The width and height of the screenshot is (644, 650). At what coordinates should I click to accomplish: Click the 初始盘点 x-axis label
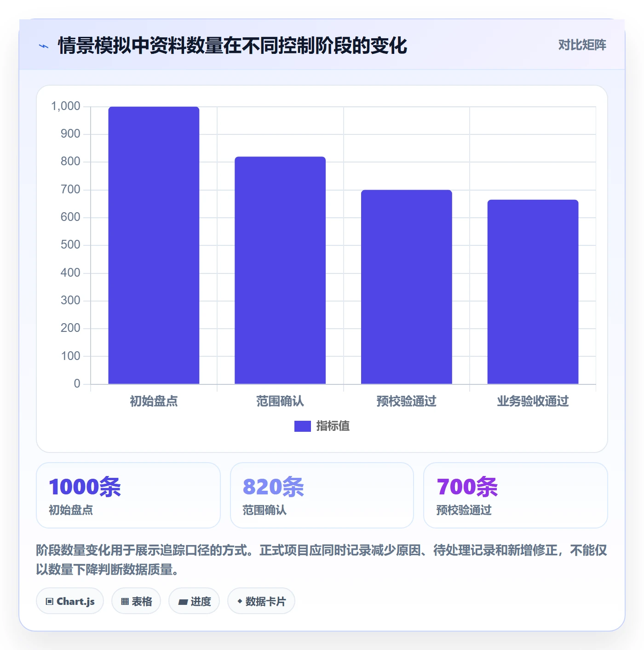(154, 401)
